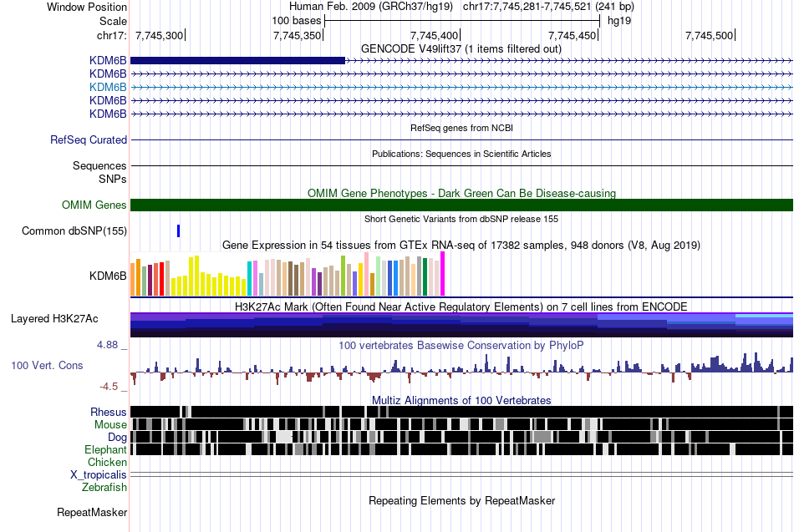
Task: Click the RefSeq Curated track label
Action: click(x=89, y=139)
